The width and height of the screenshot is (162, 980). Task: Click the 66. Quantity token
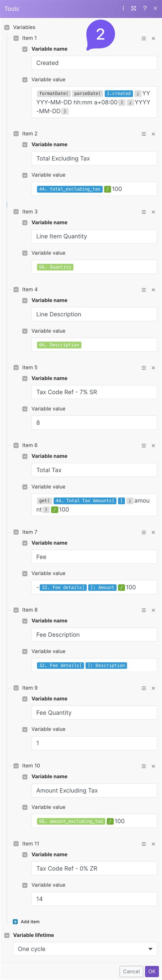55,267
